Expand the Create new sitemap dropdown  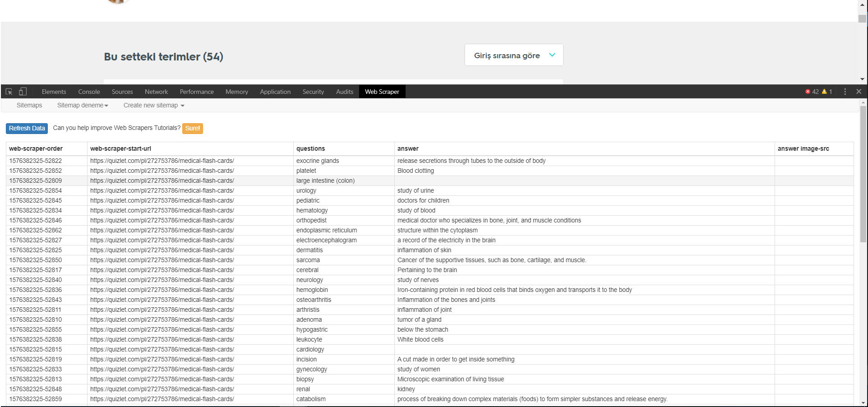pos(154,105)
